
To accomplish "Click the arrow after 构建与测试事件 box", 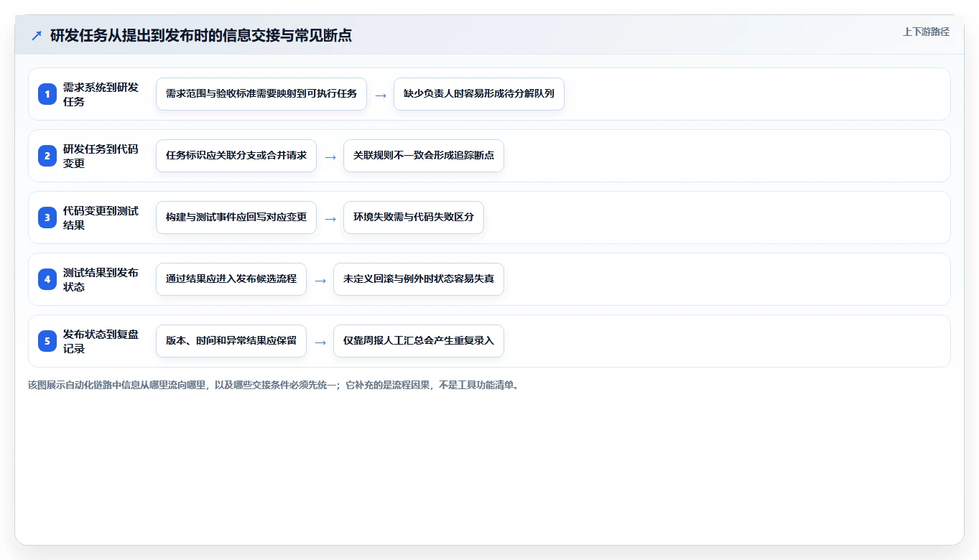I will [x=330, y=218].
